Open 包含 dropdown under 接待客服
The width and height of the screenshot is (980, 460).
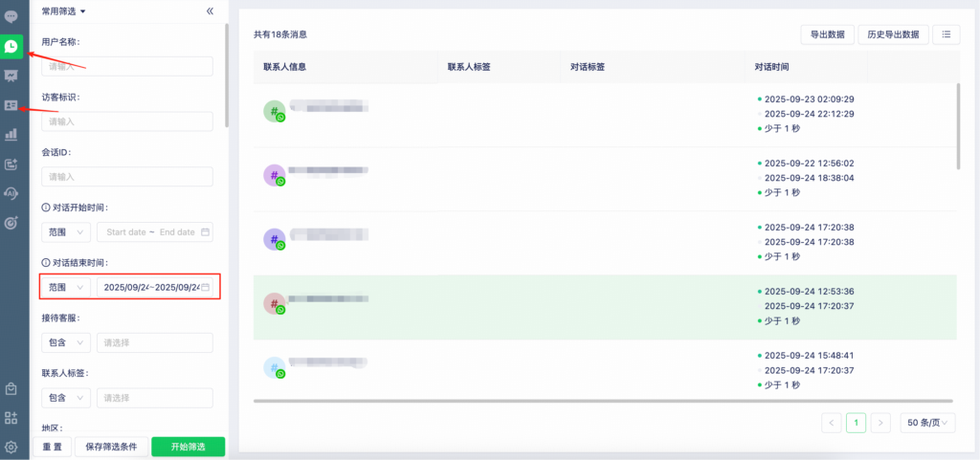pyautogui.click(x=66, y=342)
